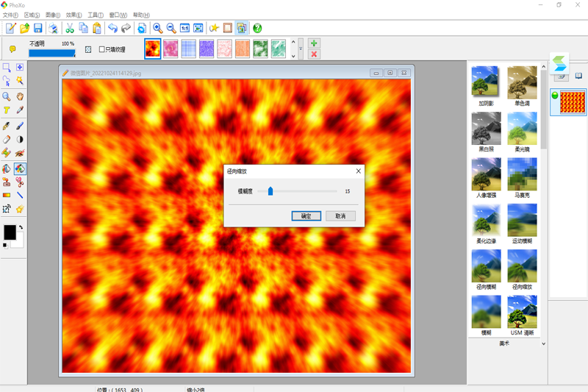Viewport: 588px width, 392px height.
Task: Select the rectangle selection tool
Action: [7, 67]
